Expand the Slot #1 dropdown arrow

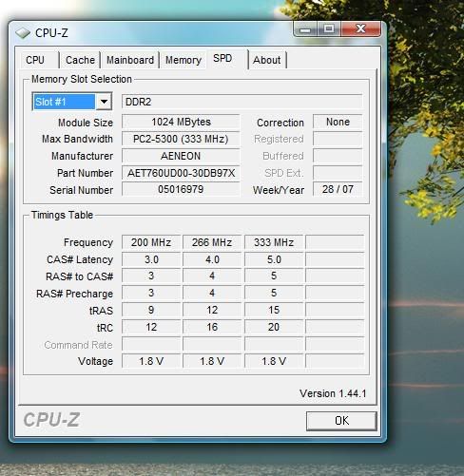pyautogui.click(x=104, y=102)
